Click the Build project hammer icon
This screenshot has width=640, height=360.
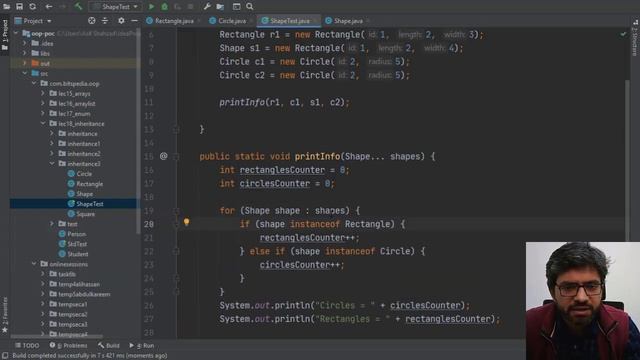tap(78, 7)
